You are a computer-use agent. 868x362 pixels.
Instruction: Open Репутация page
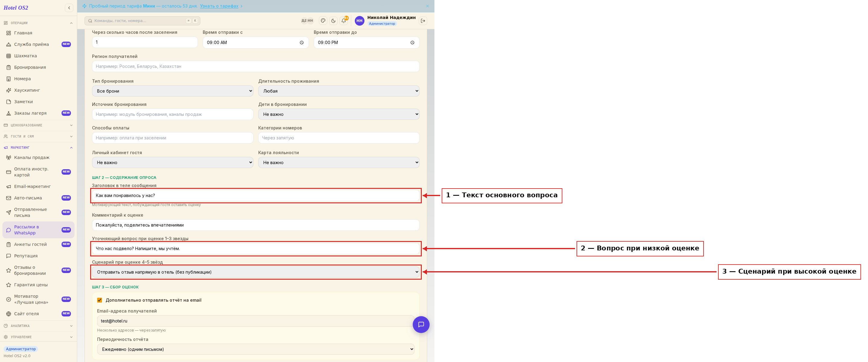[38, 256]
